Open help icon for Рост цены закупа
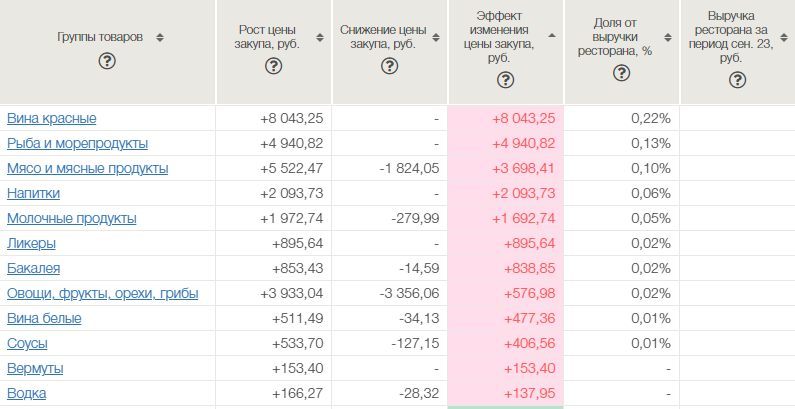Image resolution: width=795 pixels, height=409 pixels. coord(274,67)
